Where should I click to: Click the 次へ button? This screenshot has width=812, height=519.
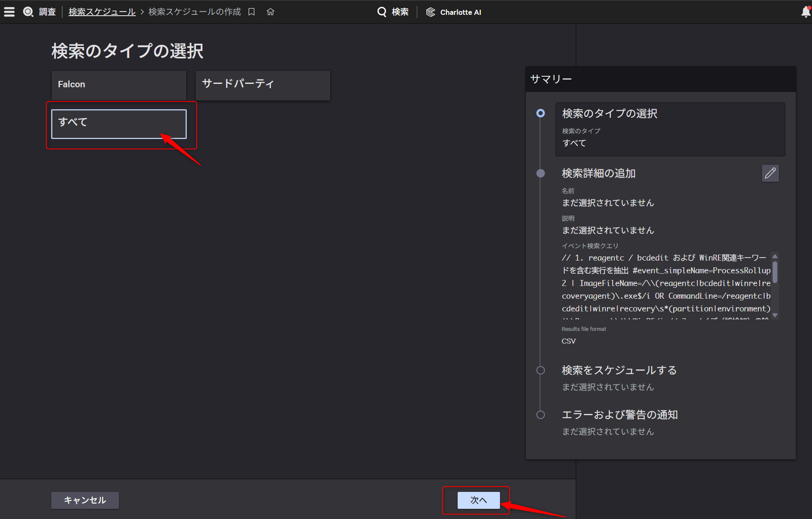tap(478, 500)
